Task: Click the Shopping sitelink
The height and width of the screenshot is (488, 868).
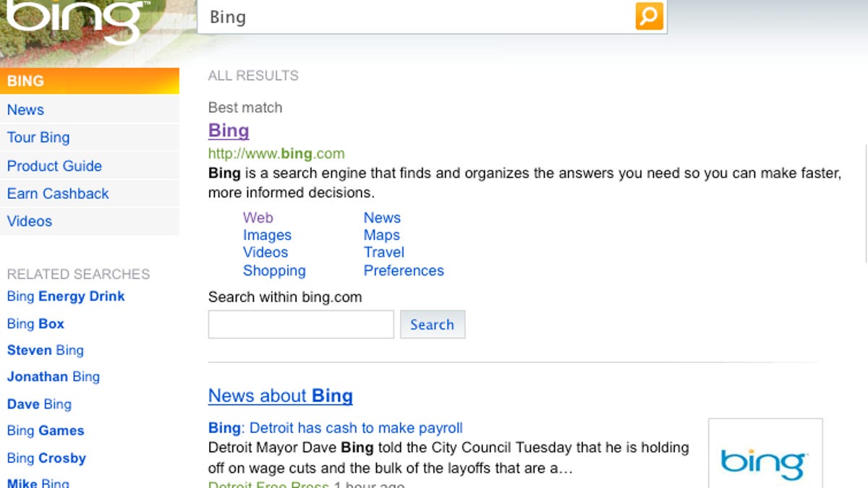Action: click(x=274, y=270)
